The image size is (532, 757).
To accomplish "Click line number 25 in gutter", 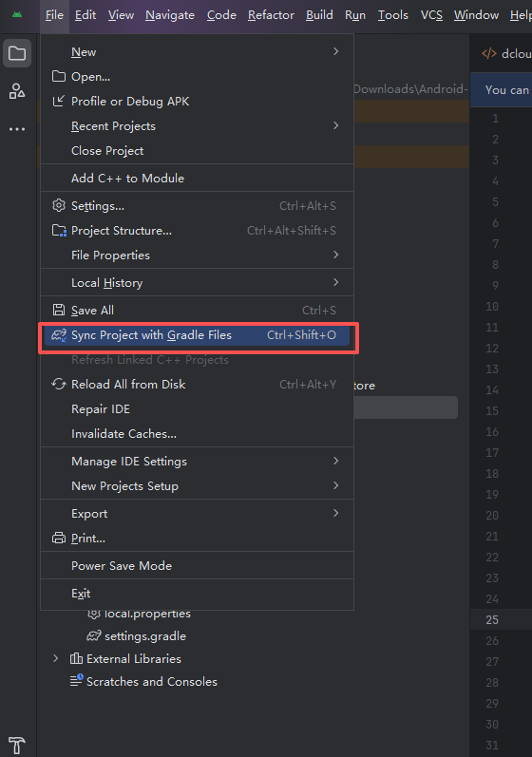I will coord(492,620).
